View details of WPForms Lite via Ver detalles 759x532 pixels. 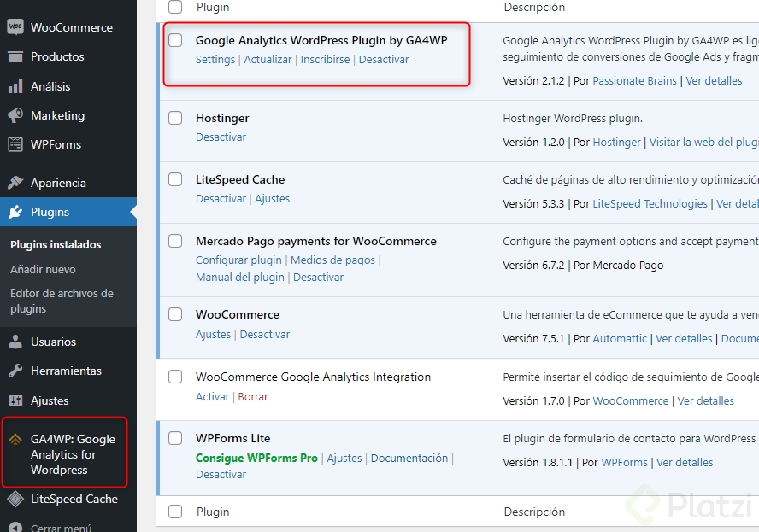[685, 462]
